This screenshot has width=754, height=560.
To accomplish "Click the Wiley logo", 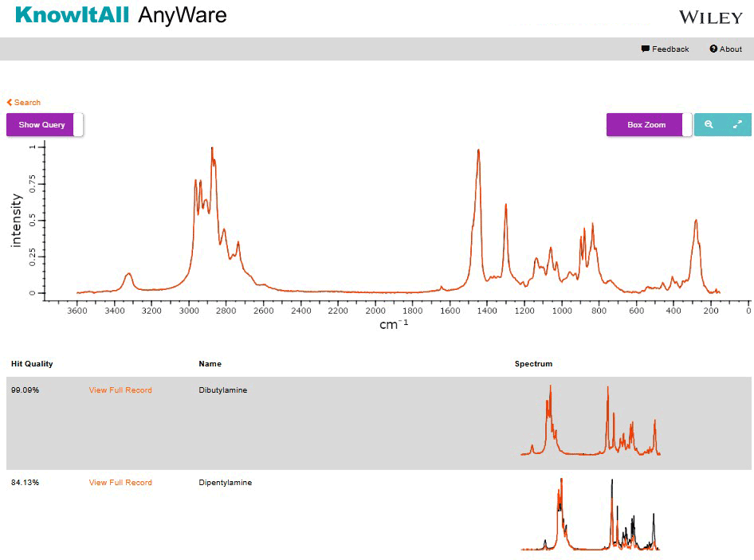I will 710,18.
